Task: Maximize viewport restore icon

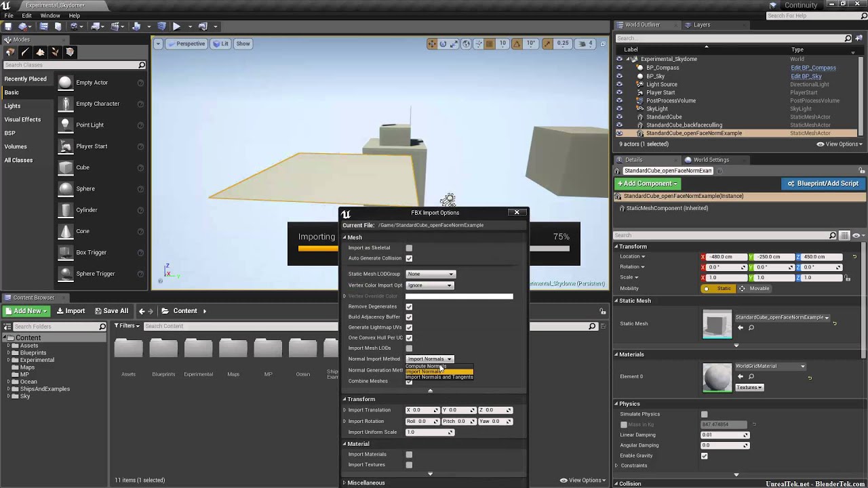Action: click(x=603, y=44)
